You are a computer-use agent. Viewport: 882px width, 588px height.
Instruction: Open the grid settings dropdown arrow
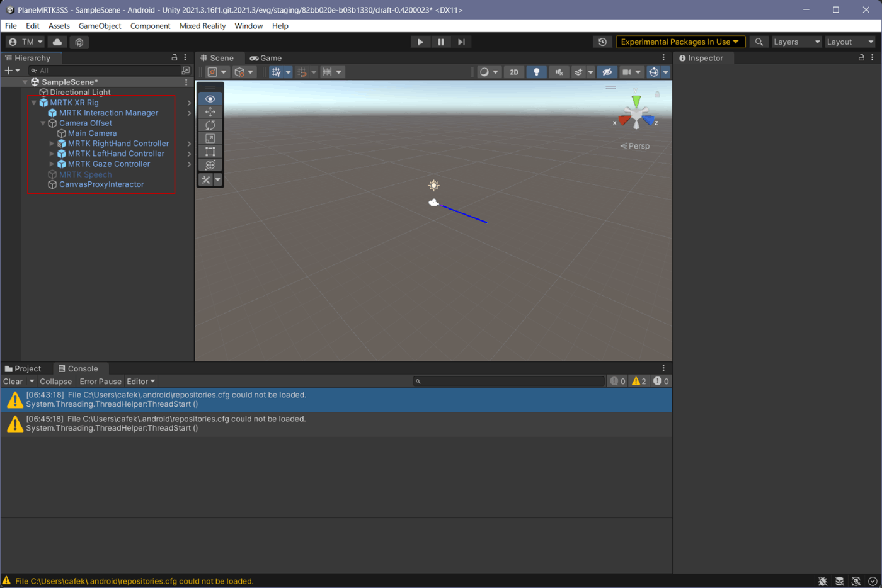pyautogui.click(x=288, y=72)
